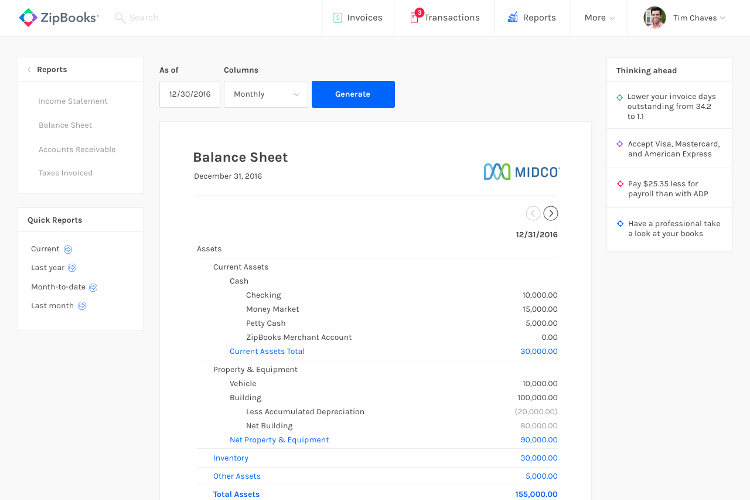
Task: Click Have a professional take a look tip
Action: [673, 228]
